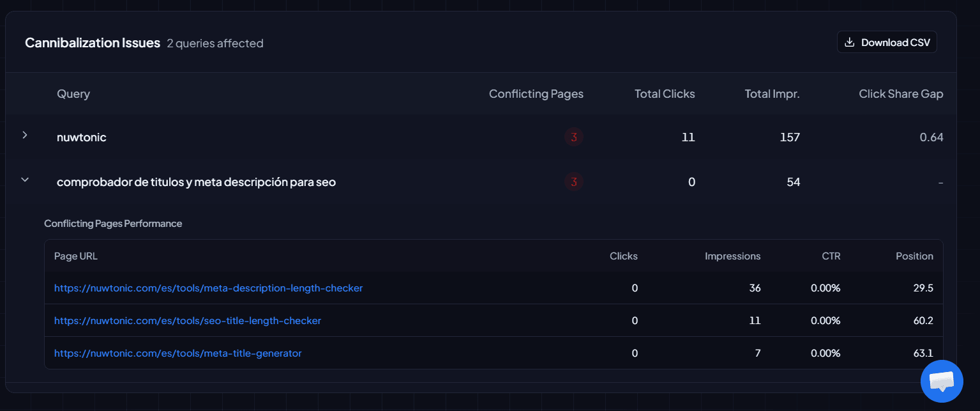Viewport: 980px width, 411px height.
Task: Click the CTR column header
Action: coord(831,256)
